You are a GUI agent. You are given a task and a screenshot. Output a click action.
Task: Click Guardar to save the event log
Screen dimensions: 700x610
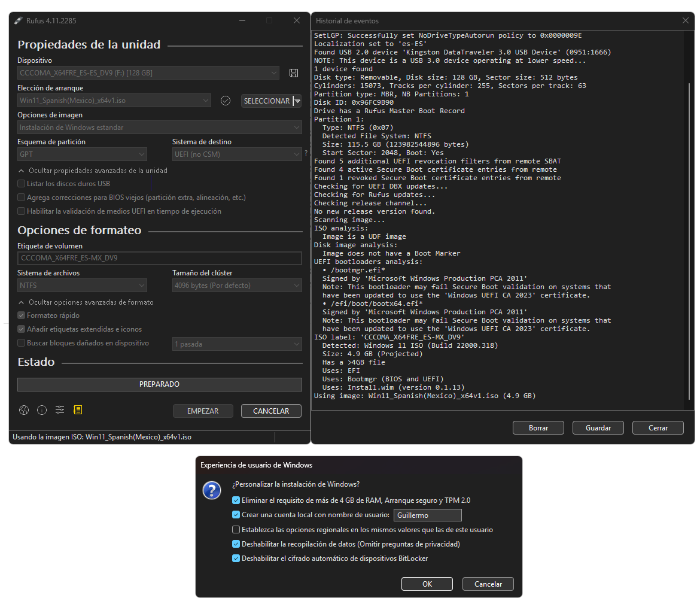click(x=598, y=428)
